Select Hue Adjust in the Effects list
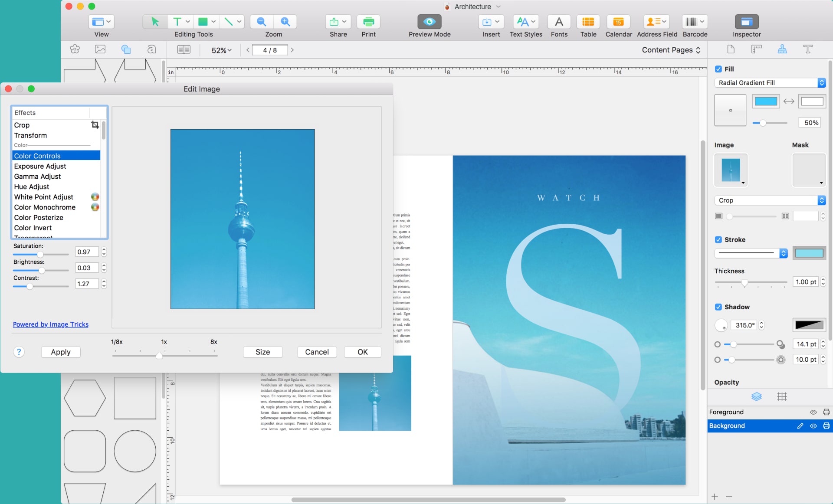 tap(31, 187)
